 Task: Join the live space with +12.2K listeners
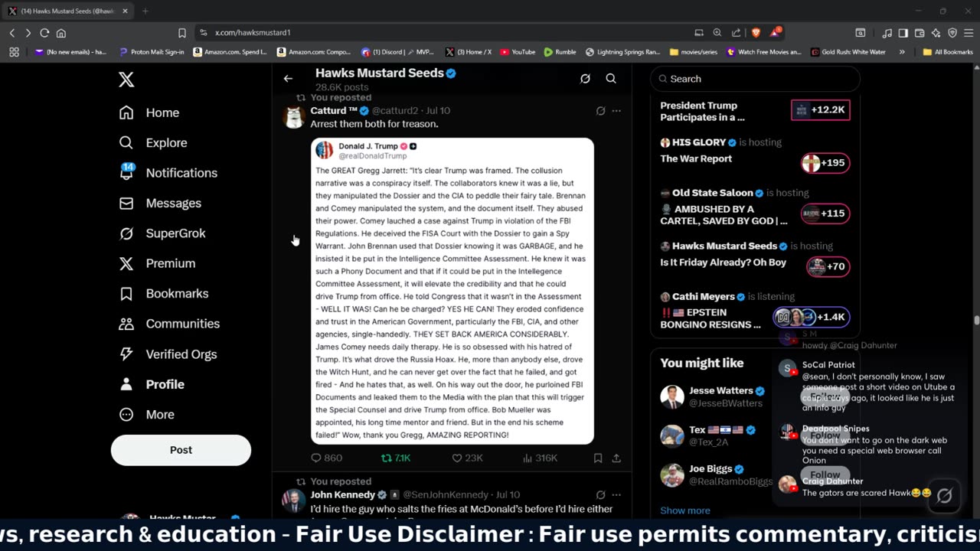(x=820, y=110)
